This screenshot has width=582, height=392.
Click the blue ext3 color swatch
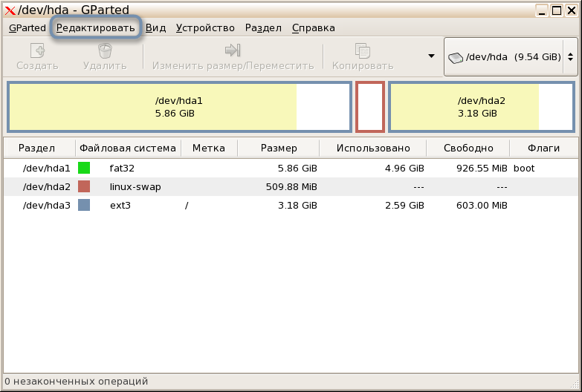(84, 205)
